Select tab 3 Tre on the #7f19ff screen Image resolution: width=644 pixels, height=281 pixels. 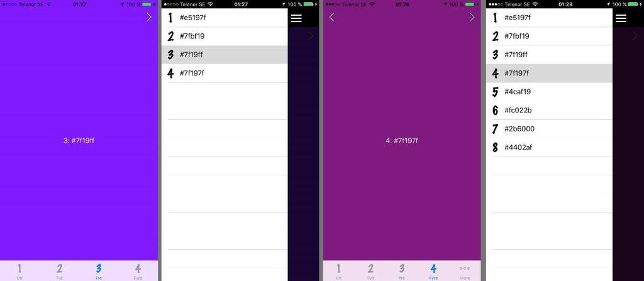(99, 271)
